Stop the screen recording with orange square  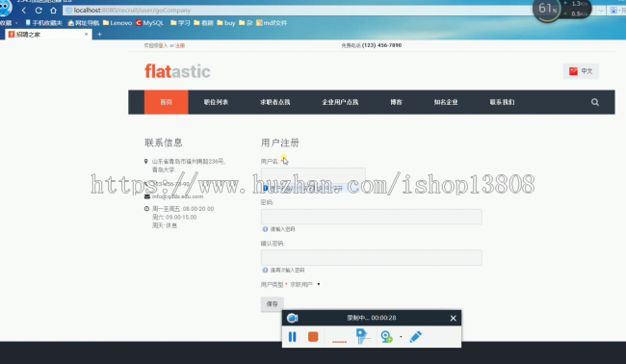(x=313, y=337)
